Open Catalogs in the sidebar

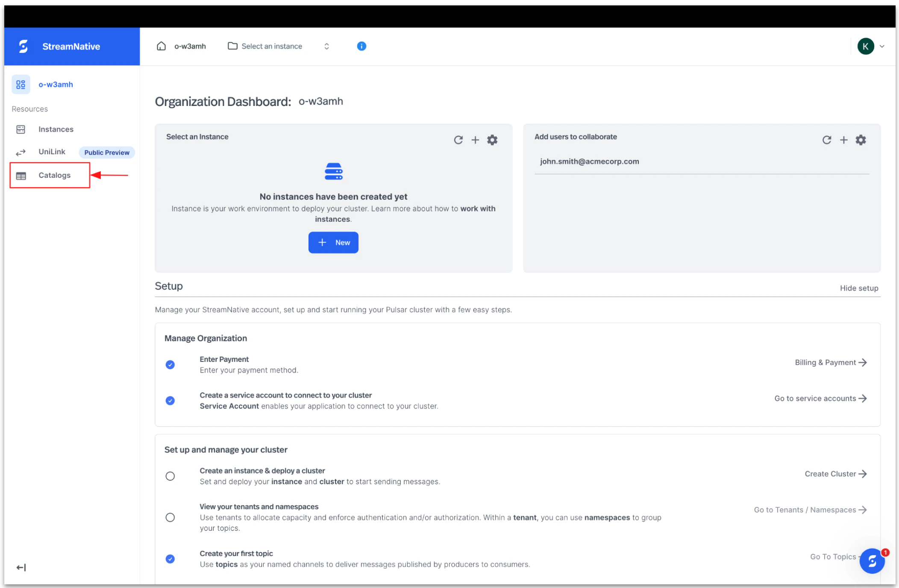[55, 175]
